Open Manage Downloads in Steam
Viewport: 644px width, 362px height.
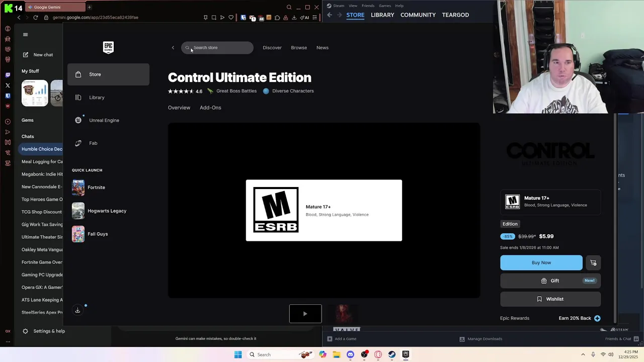tap(481, 339)
